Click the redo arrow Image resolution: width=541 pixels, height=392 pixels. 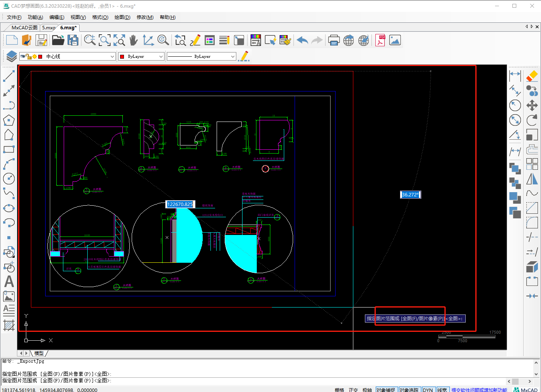[x=317, y=40]
